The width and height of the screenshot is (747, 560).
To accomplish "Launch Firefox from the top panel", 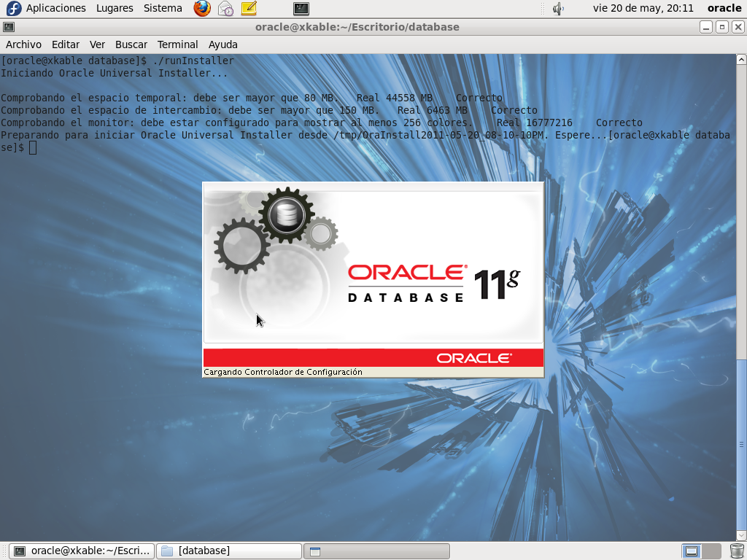I will 202,8.
